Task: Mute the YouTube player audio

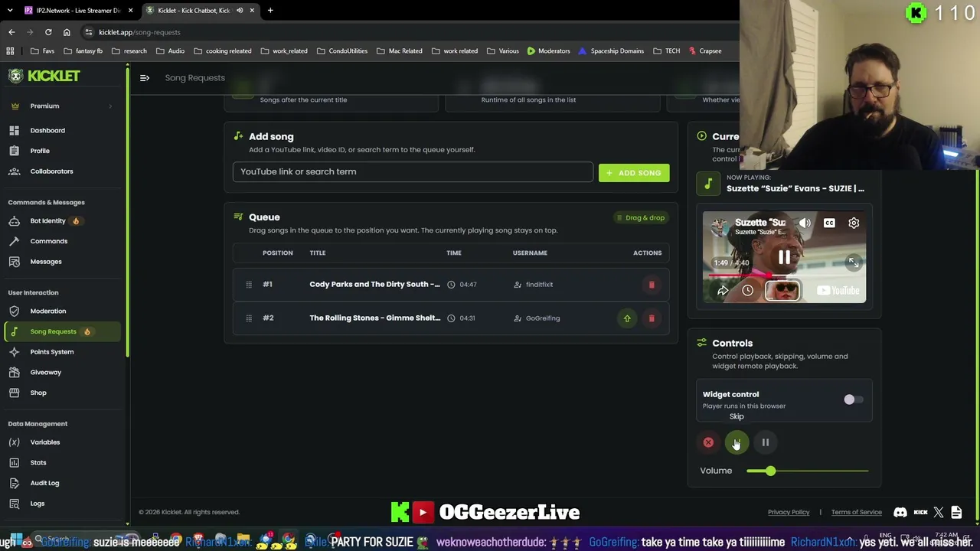Action: (805, 223)
